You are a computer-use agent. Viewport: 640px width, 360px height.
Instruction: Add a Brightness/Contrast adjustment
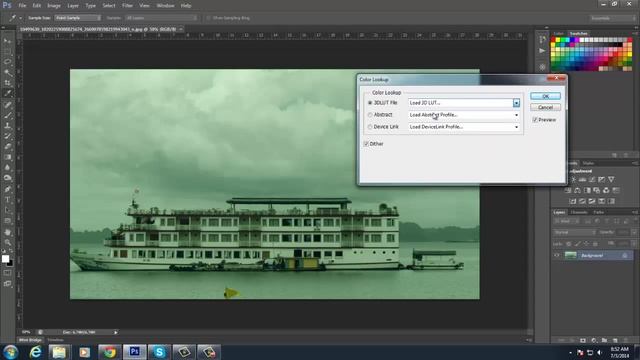tap(573, 180)
